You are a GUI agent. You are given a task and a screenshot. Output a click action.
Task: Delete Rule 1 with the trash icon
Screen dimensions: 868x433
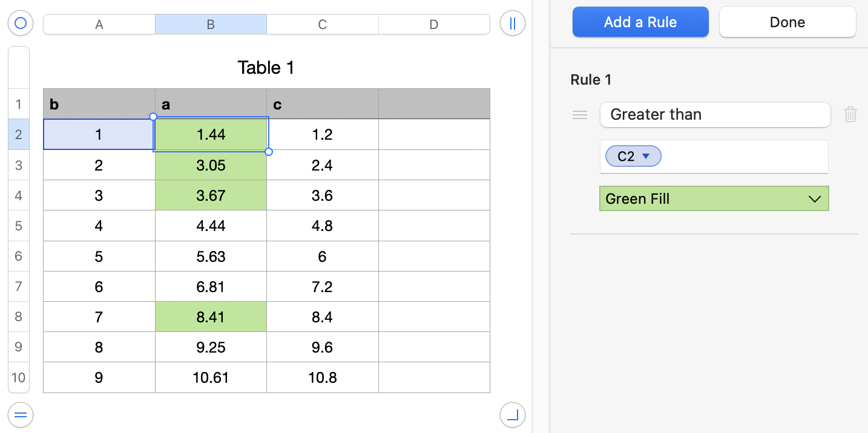[x=850, y=114]
